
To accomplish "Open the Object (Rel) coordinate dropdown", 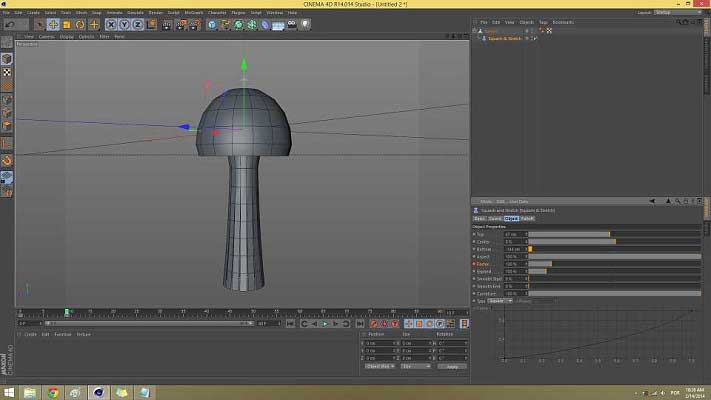I will click(x=379, y=366).
